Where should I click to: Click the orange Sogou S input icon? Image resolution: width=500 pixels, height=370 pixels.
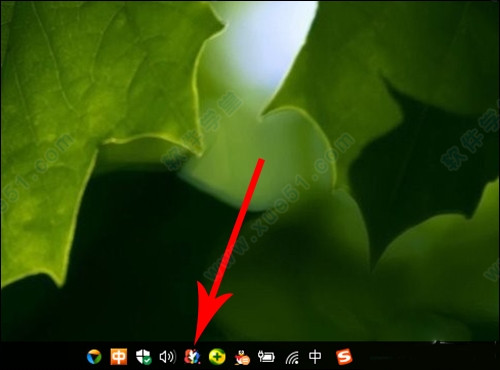click(344, 357)
